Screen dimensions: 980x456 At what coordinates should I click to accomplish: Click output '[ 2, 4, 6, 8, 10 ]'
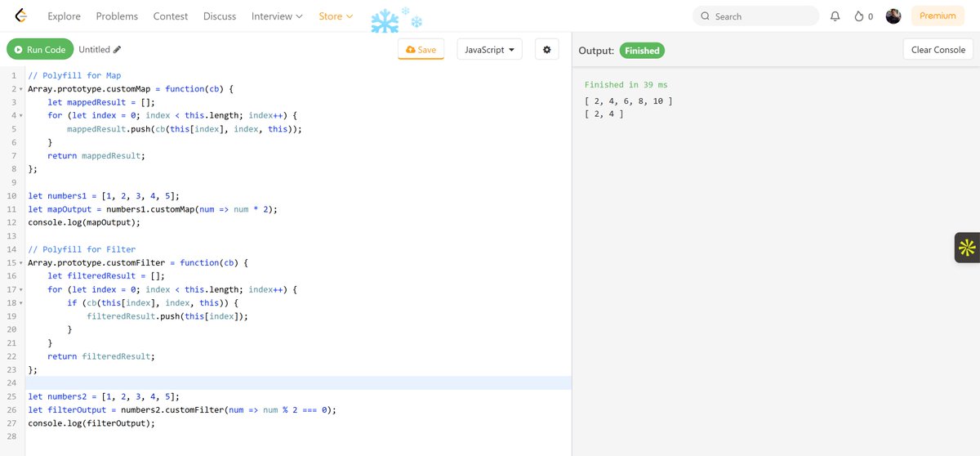click(629, 101)
